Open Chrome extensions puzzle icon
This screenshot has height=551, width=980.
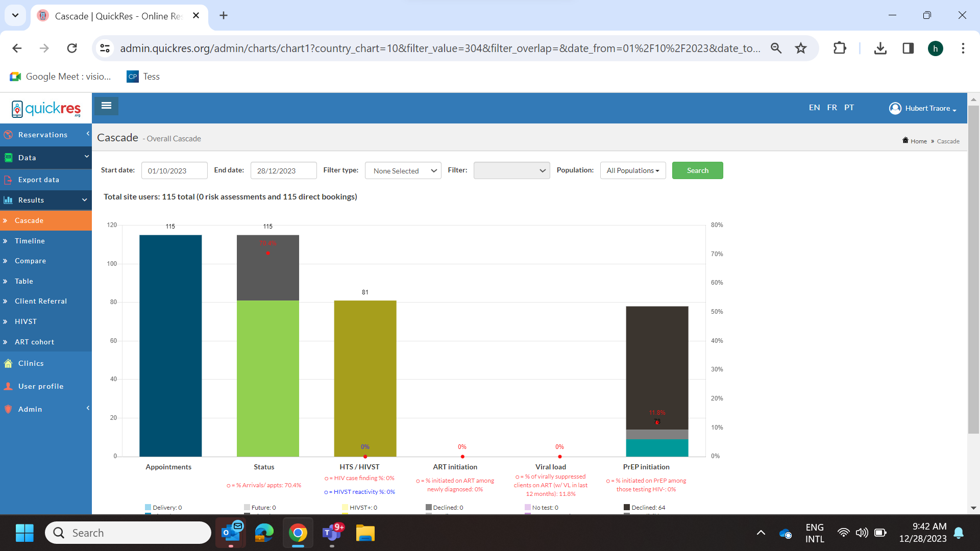click(x=839, y=48)
